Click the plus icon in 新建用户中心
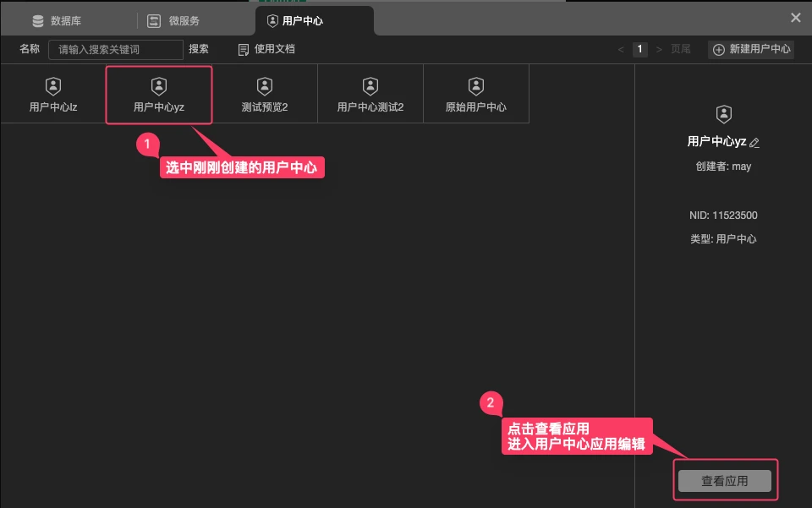The image size is (812, 508). point(719,50)
